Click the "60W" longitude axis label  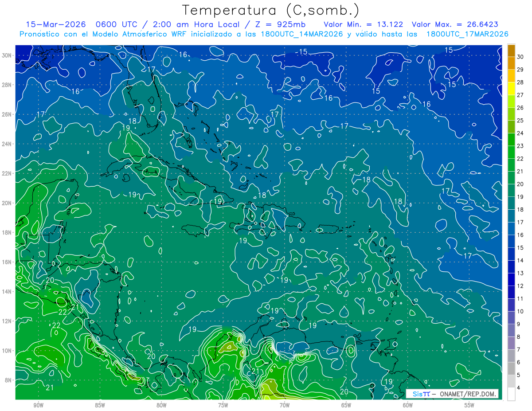[x=408, y=405]
